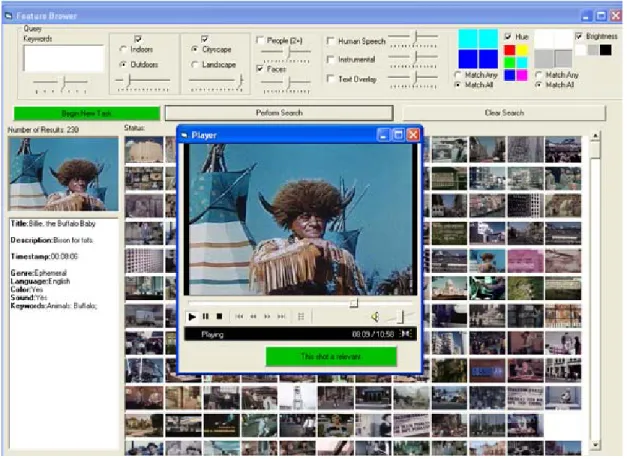Mute audio with the speaker icon
The width and height of the screenshot is (627, 459).
(x=375, y=317)
